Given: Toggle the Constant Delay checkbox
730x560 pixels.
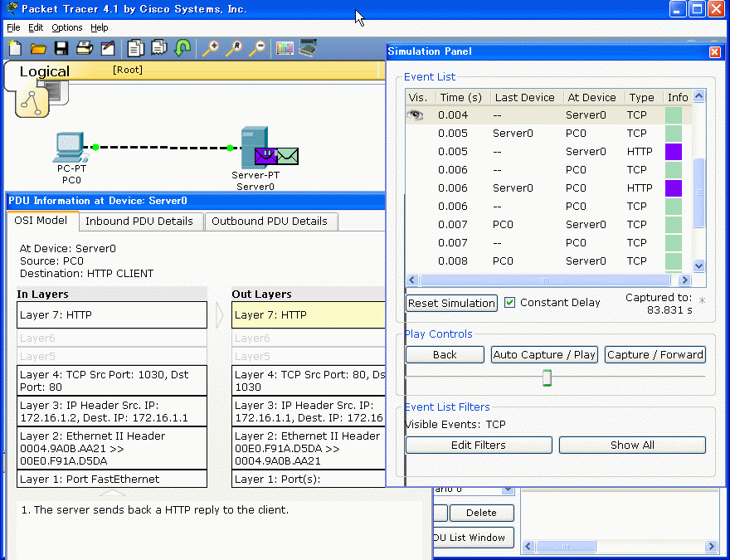Looking at the screenshot, I should [x=510, y=303].
